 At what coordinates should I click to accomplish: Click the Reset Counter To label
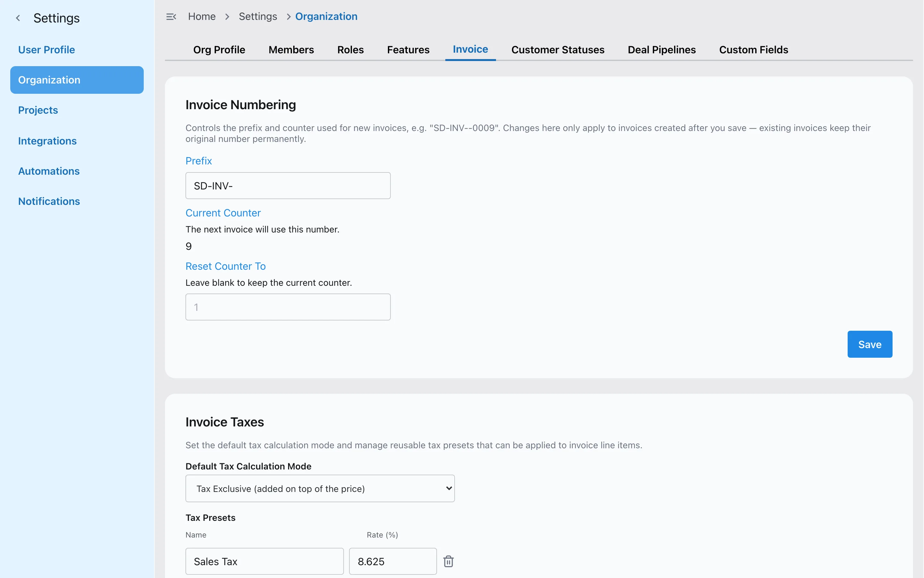pyautogui.click(x=225, y=266)
